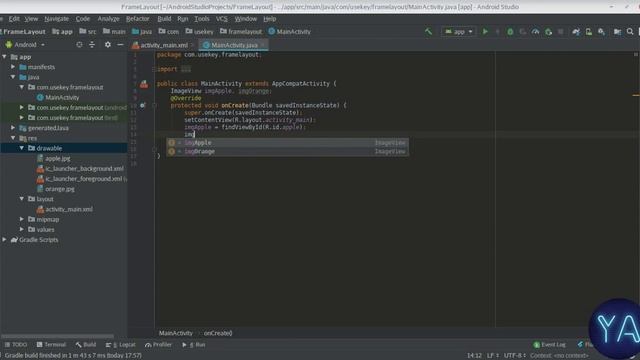Screen dimensions: 640x360
Task: Click the LF line separator selector
Action: pos(492,356)
